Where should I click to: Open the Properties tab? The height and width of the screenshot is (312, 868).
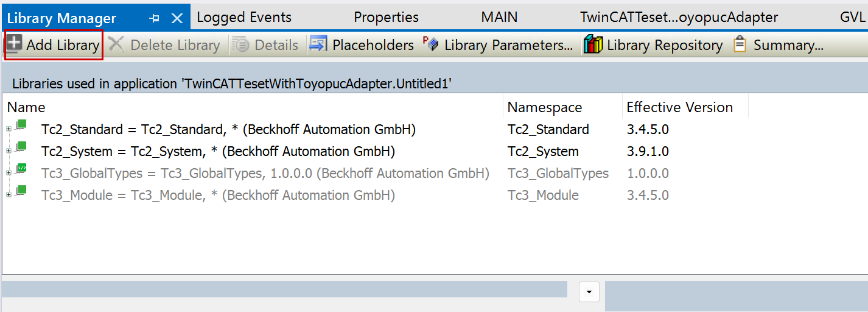(x=386, y=18)
